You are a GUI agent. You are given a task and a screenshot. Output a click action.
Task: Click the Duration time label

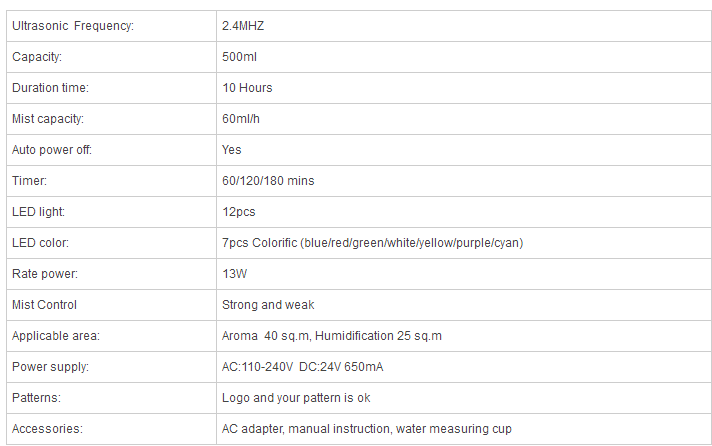[50, 88]
